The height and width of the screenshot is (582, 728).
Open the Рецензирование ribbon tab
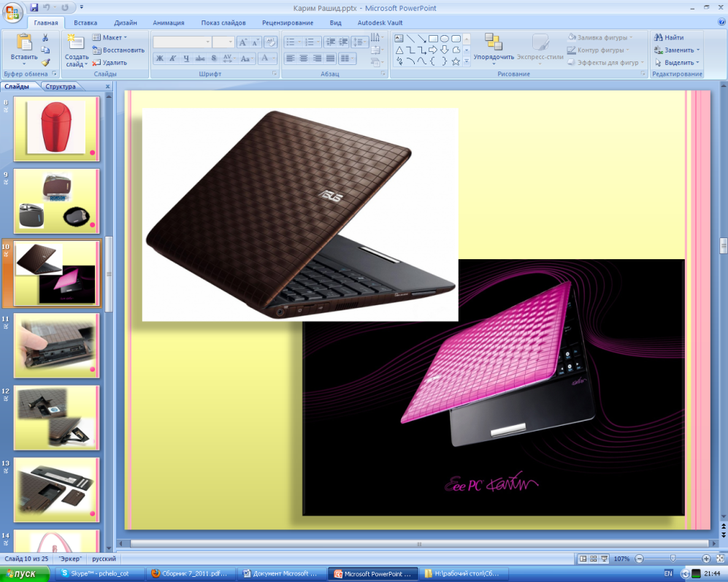click(x=288, y=23)
